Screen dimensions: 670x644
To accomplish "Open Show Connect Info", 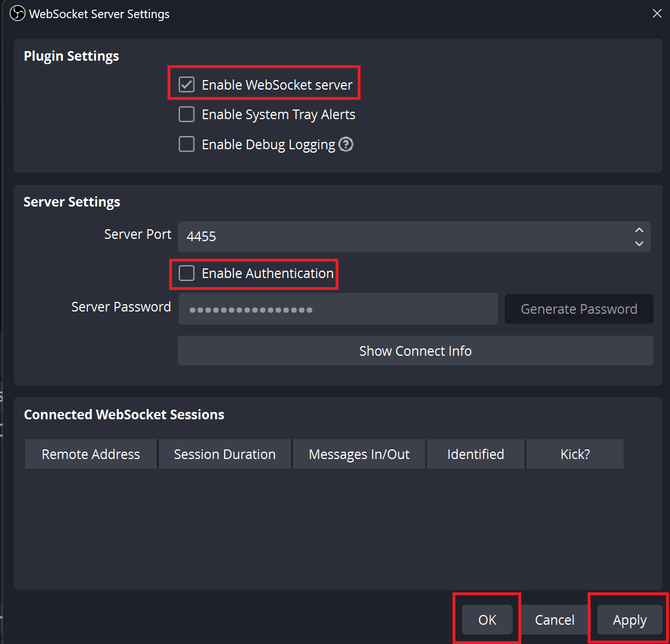I will point(415,351).
